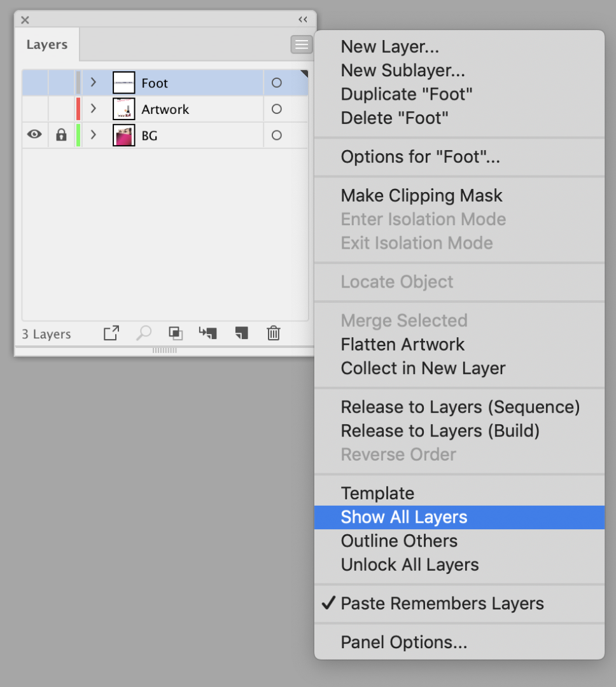Image resolution: width=616 pixels, height=687 pixels.
Task: Click the Layers panel hamburger menu icon
Action: (x=302, y=45)
